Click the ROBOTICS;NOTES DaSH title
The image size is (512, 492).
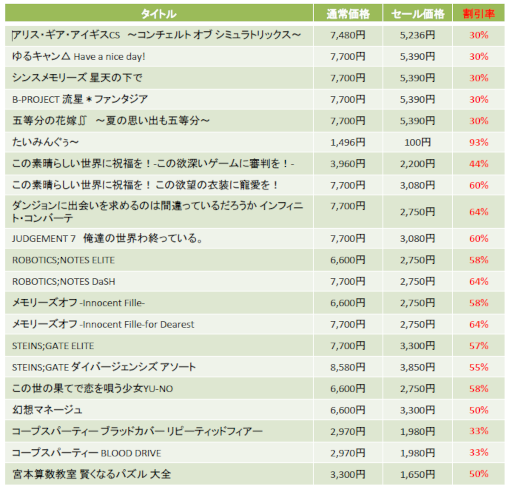tap(64, 282)
